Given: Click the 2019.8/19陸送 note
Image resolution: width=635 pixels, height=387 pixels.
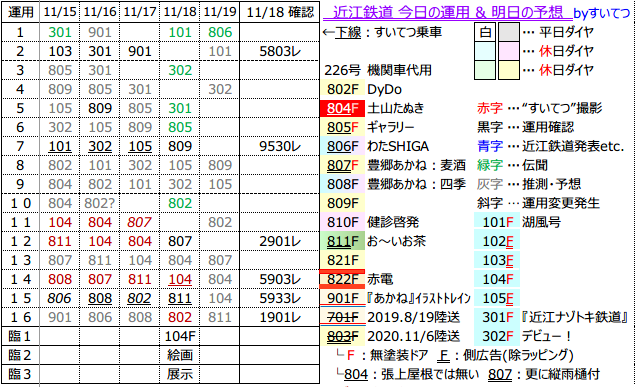Looking at the screenshot, I should [x=413, y=317].
